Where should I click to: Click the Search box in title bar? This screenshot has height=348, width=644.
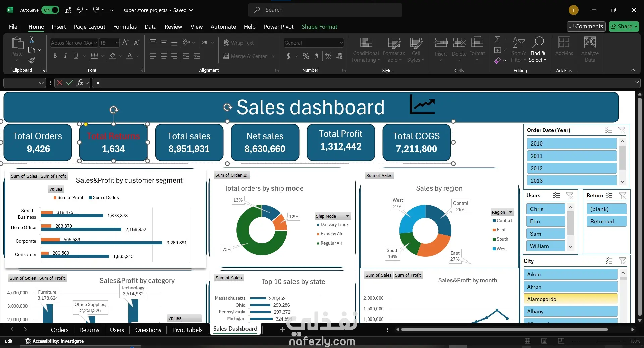coord(325,10)
